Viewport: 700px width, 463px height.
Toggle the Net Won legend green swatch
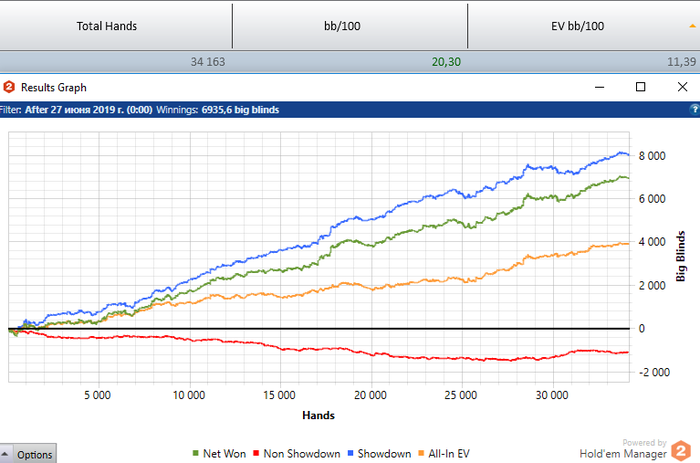tap(195, 453)
